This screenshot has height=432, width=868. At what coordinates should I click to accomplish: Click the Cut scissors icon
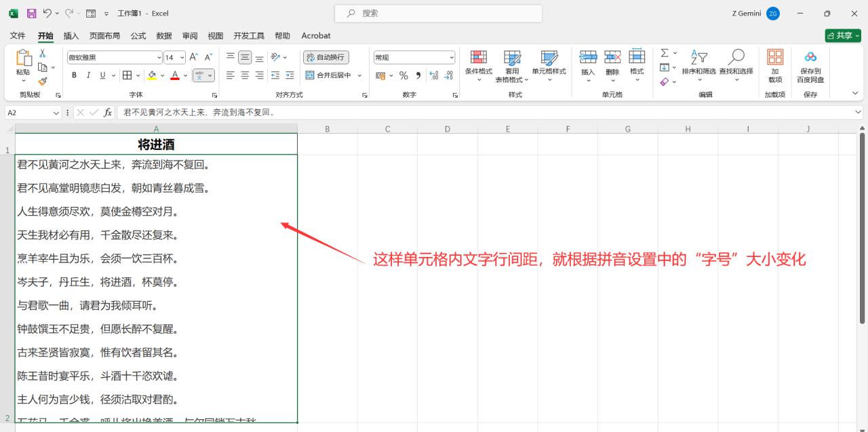[43, 54]
